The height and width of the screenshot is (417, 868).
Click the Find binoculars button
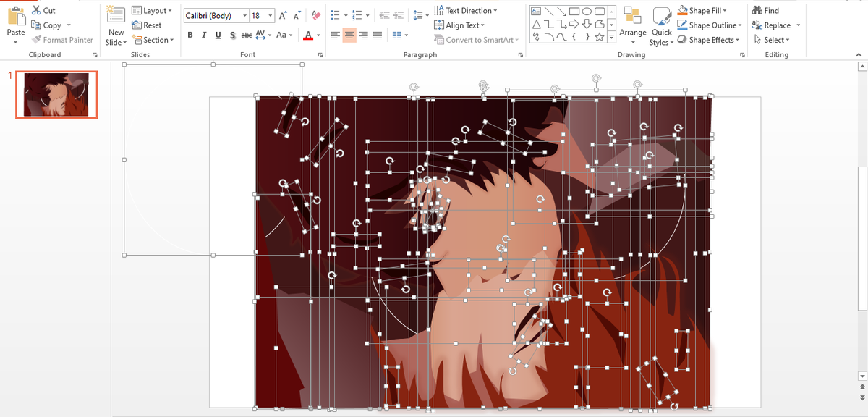(766, 11)
